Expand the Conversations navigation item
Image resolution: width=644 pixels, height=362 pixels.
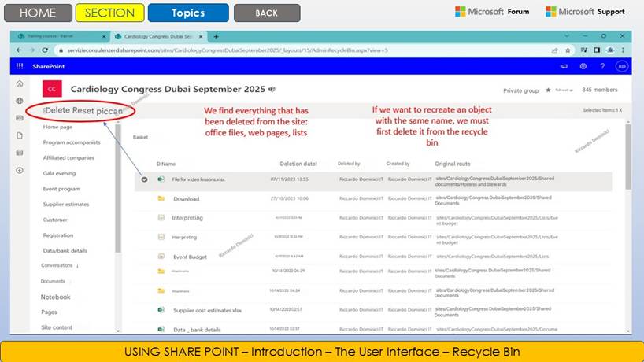[77, 266]
